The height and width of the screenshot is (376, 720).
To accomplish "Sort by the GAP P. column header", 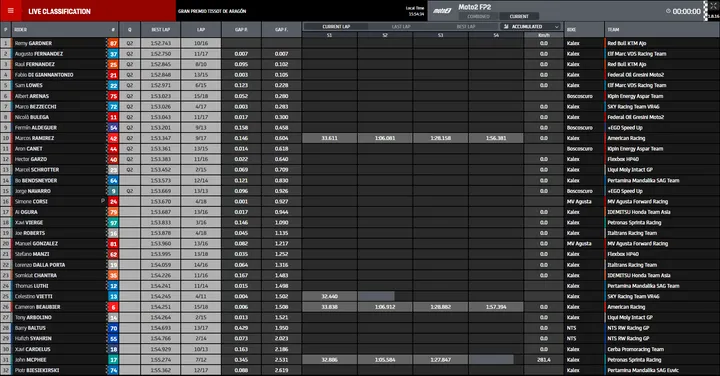I will [241, 29].
